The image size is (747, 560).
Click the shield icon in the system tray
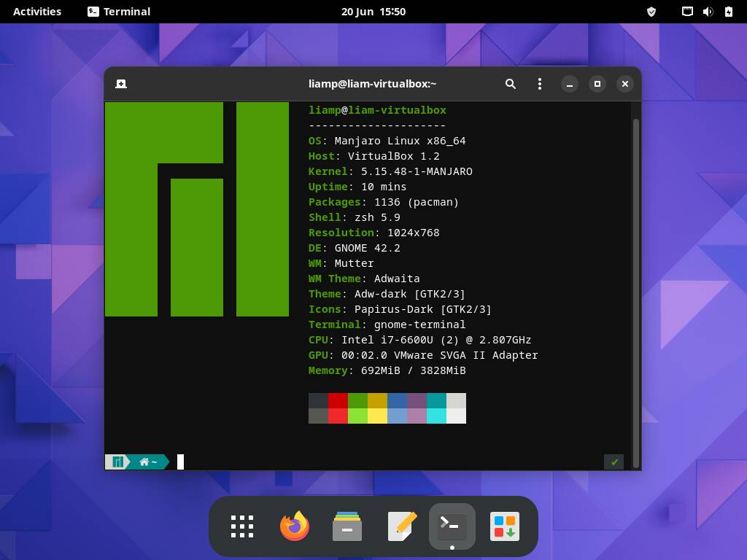click(x=651, y=11)
